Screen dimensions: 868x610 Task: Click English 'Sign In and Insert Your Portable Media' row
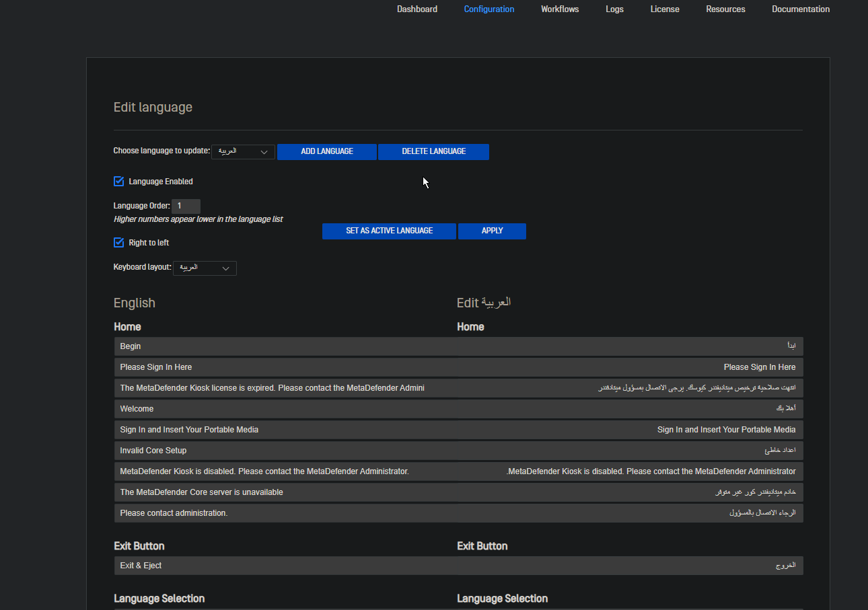pos(286,430)
